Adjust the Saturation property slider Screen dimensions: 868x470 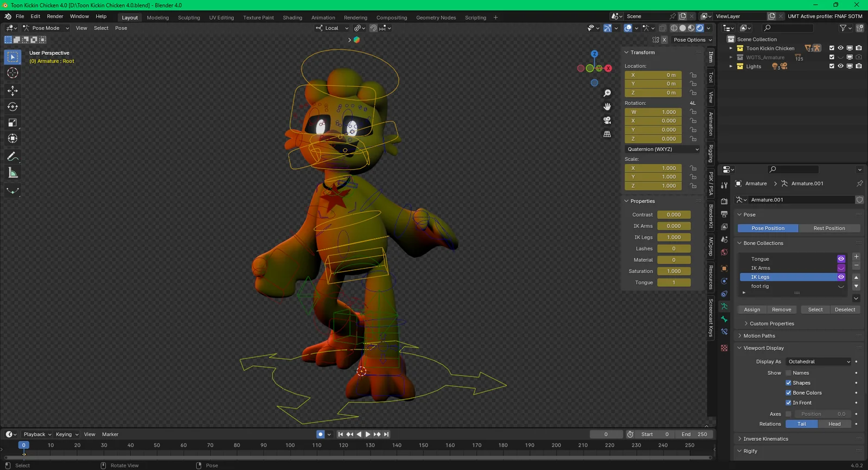(674, 271)
